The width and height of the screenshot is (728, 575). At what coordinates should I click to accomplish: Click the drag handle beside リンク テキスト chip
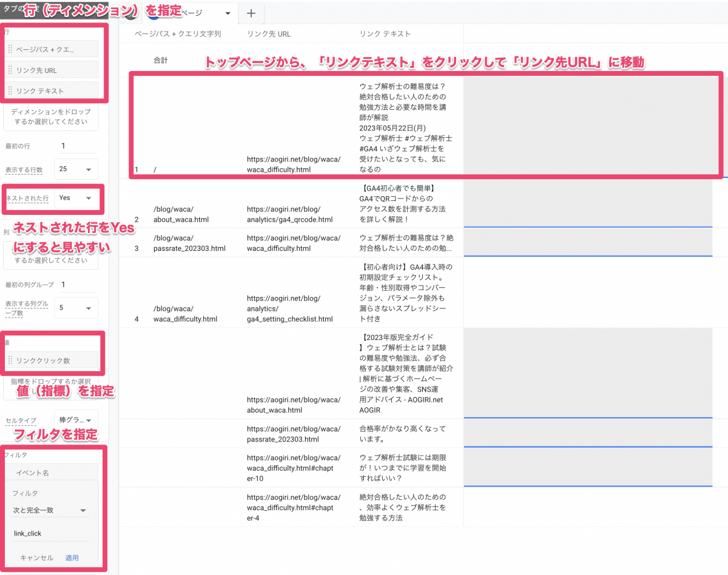pyautogui.click(x=10, y=91)
